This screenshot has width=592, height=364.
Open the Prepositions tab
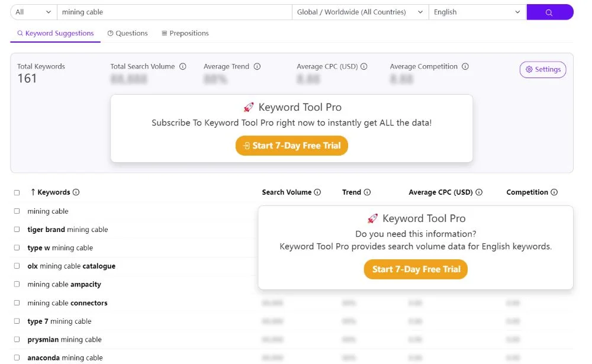point(185,34)
